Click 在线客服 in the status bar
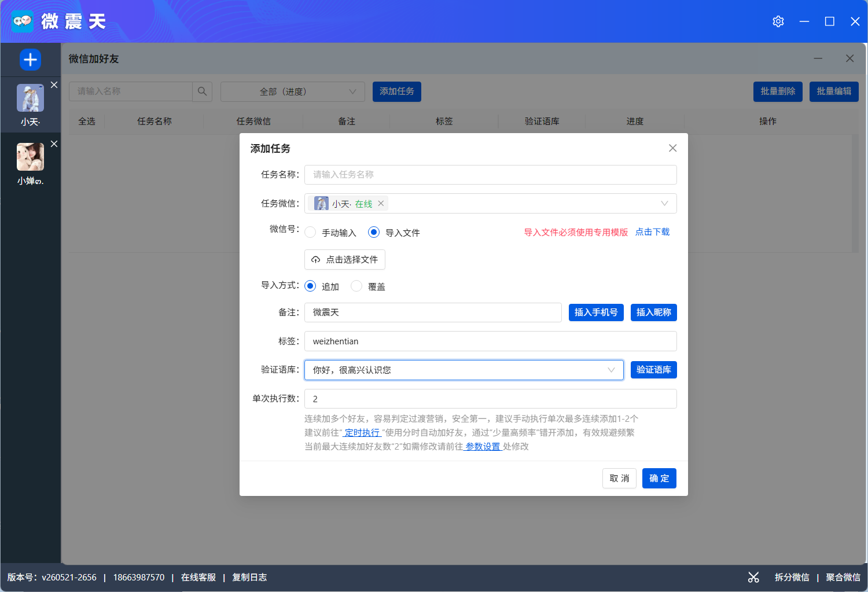 198,577
